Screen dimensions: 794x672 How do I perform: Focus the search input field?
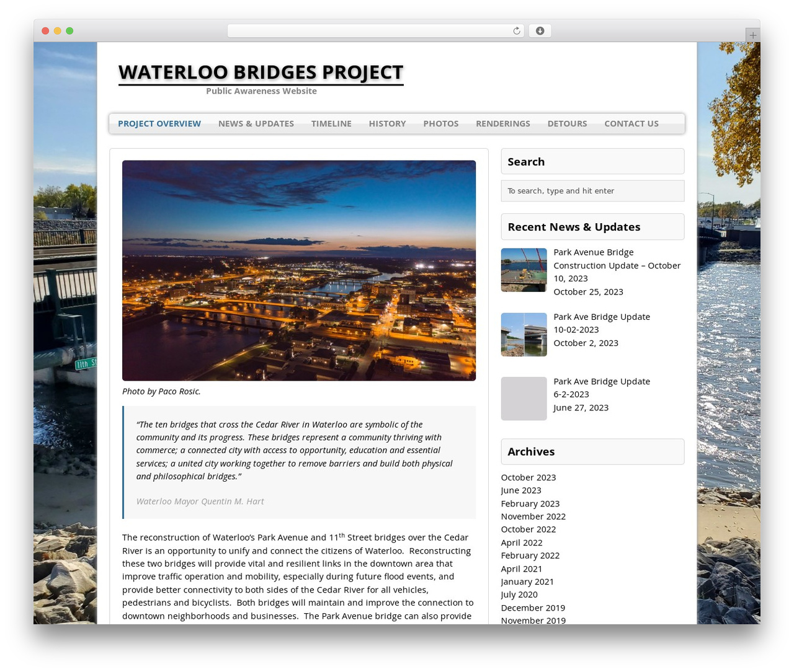[x=592, y=191]
